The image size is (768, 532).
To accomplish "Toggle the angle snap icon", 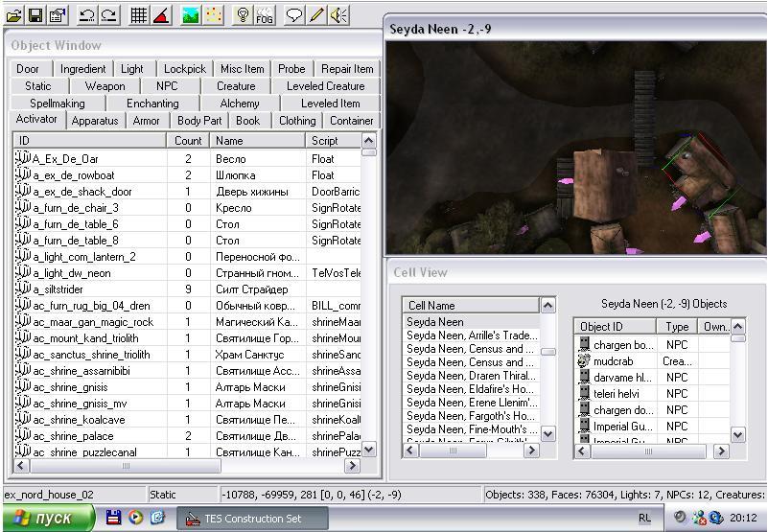I will [x=161, y=15].
